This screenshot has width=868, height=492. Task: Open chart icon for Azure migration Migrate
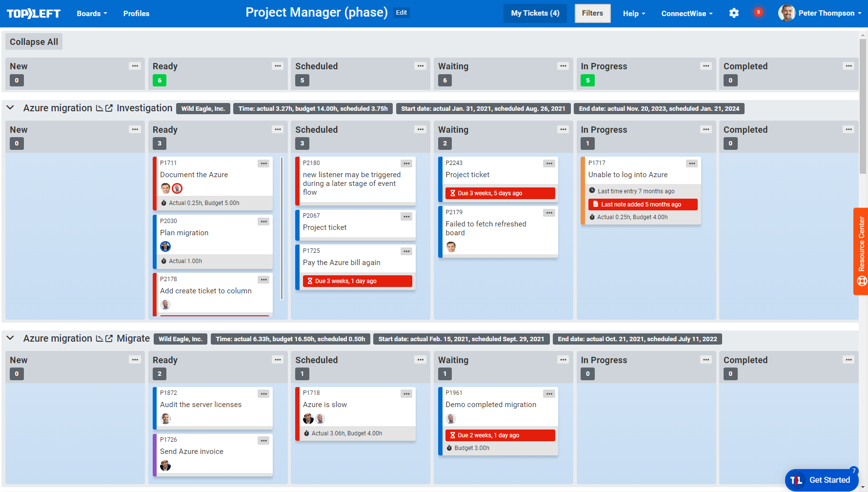point(100,338)
